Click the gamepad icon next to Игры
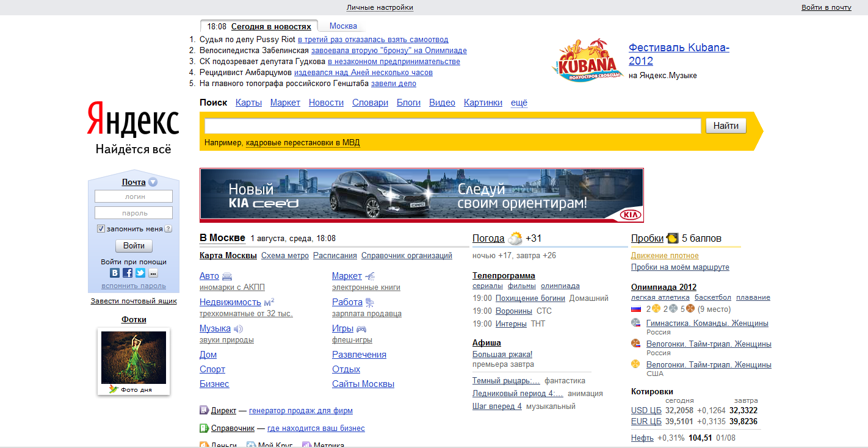Viewport: 868px width, 448px height. [361, 328]
